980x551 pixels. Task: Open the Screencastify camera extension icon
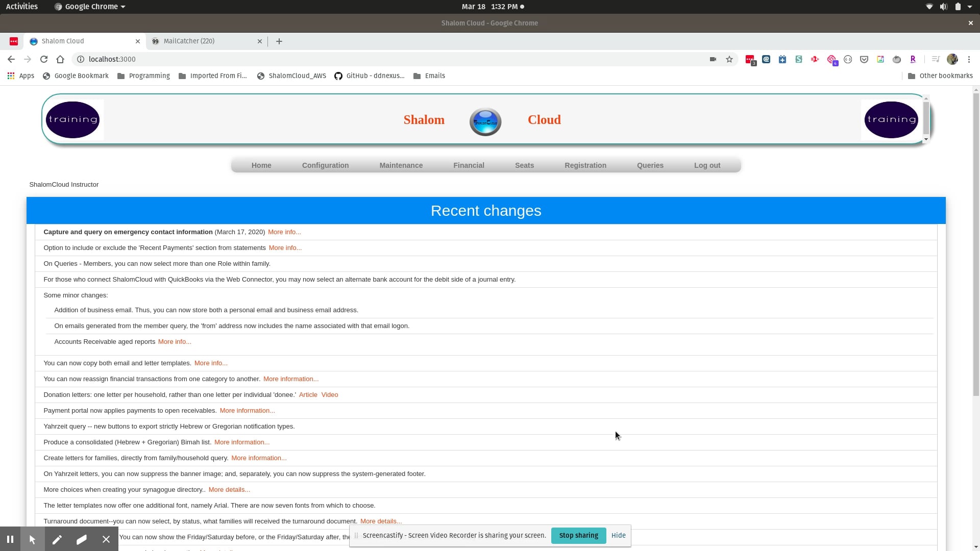pyautogui.click(x=713, y=59)
